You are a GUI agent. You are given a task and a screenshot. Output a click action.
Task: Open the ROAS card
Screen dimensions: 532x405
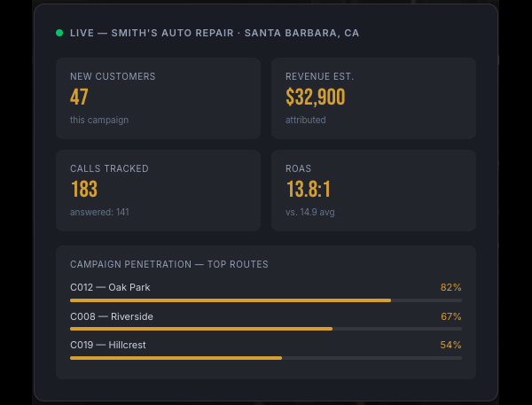coord(373,191)
